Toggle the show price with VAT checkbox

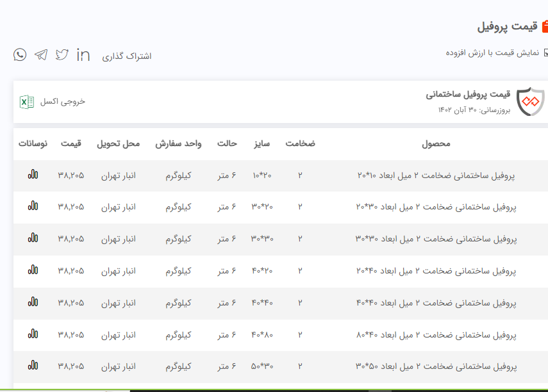tap(545, 53)
